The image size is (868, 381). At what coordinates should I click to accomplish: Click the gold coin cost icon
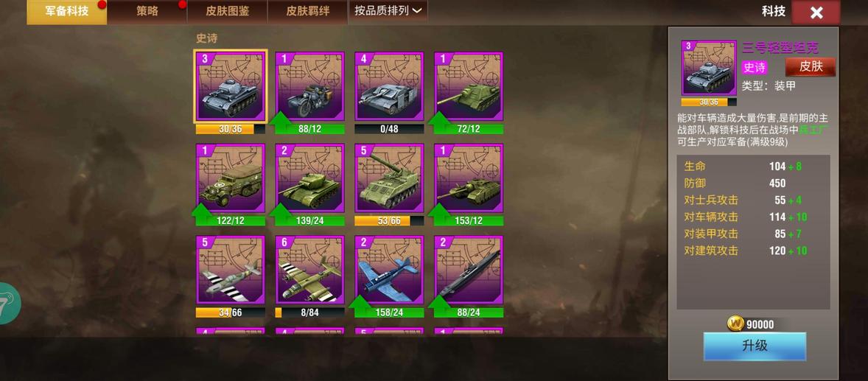tap(735, 324)
